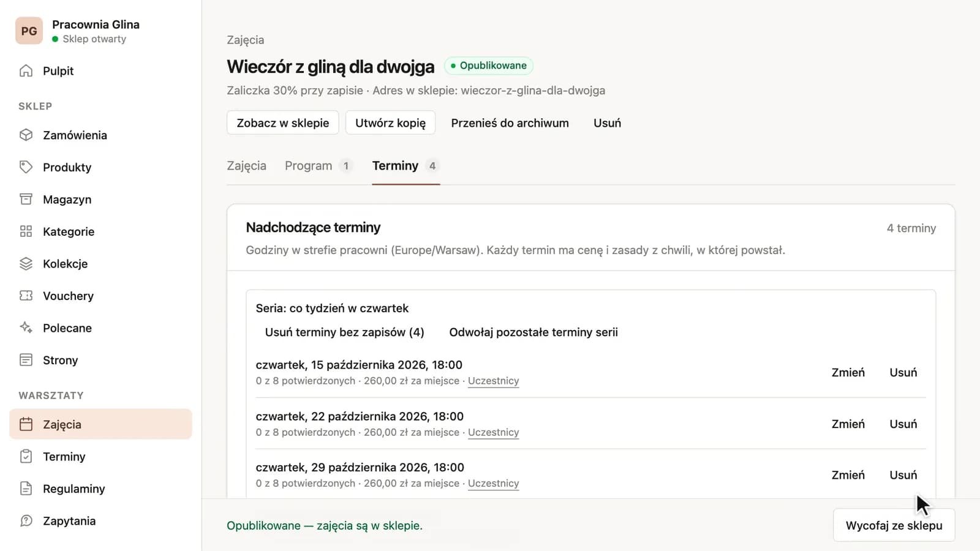Open Terminy in the Warsztaty sidebar
The image size is (980, 551).
point(100,457)
